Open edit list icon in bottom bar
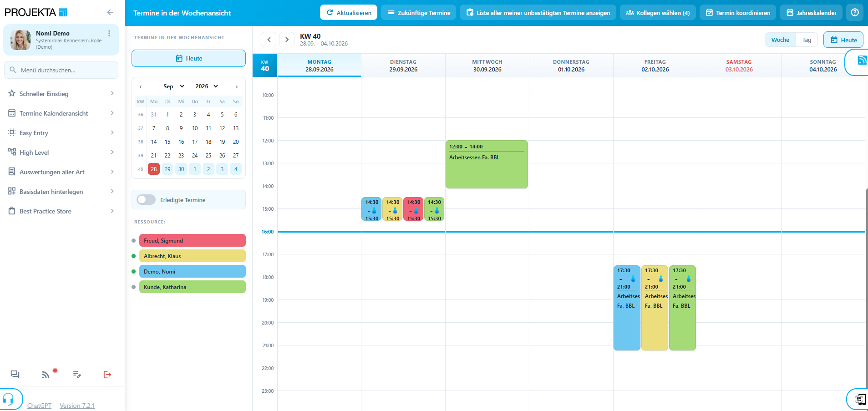Image resolution: width=868 pixels, height=411 pixels. coord(77,375)
